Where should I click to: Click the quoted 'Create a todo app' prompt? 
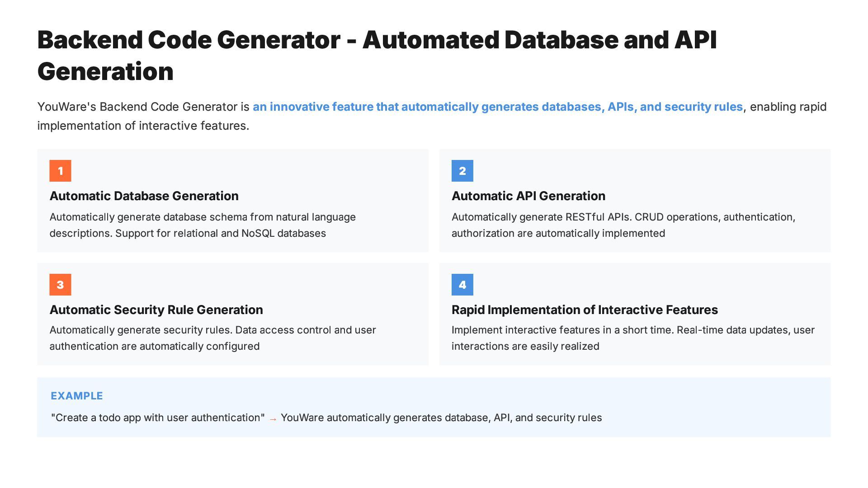point(158,418)
